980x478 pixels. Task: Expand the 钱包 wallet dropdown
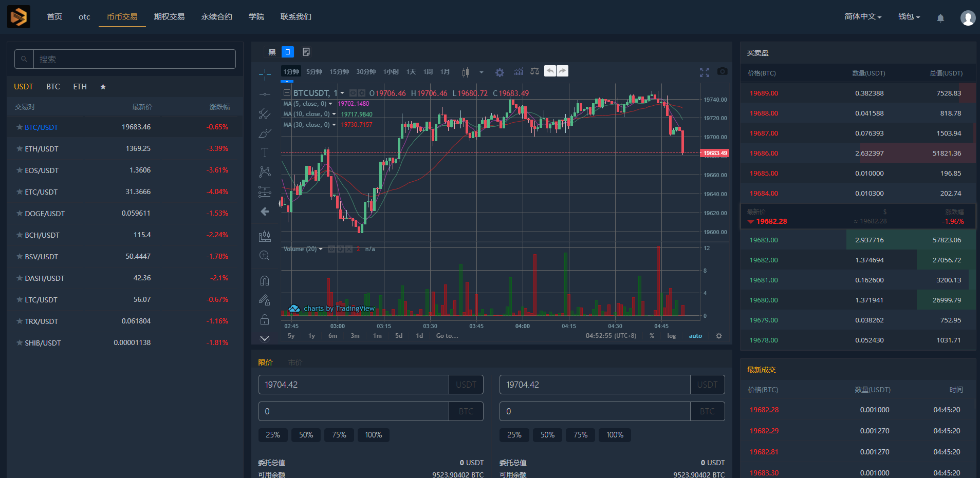click(x=909, y=16)
